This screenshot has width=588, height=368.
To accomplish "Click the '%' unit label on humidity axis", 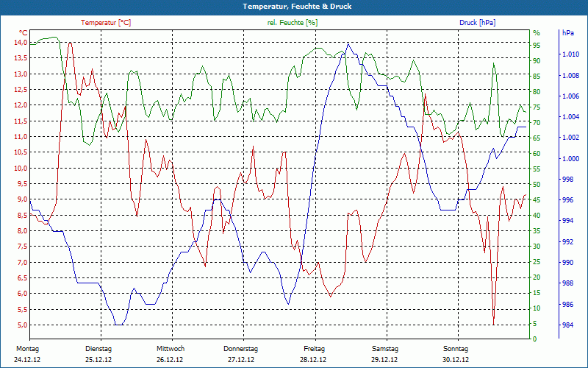I will pos(537,33).
